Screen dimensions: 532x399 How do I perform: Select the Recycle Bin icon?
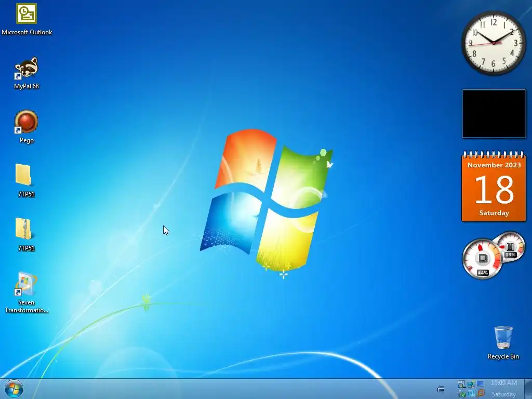(x=503, y=337)
